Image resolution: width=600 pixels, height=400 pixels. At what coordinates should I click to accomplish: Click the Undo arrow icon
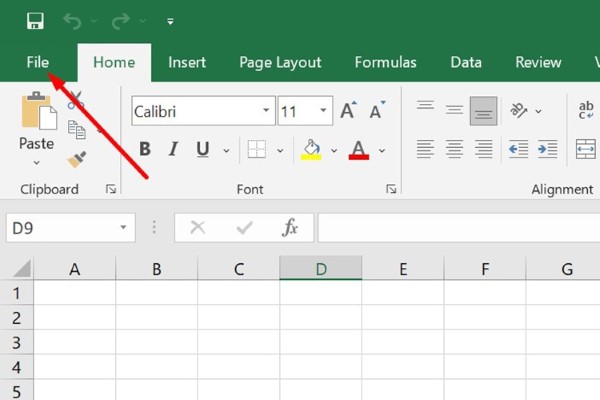(x=71, y=21)
